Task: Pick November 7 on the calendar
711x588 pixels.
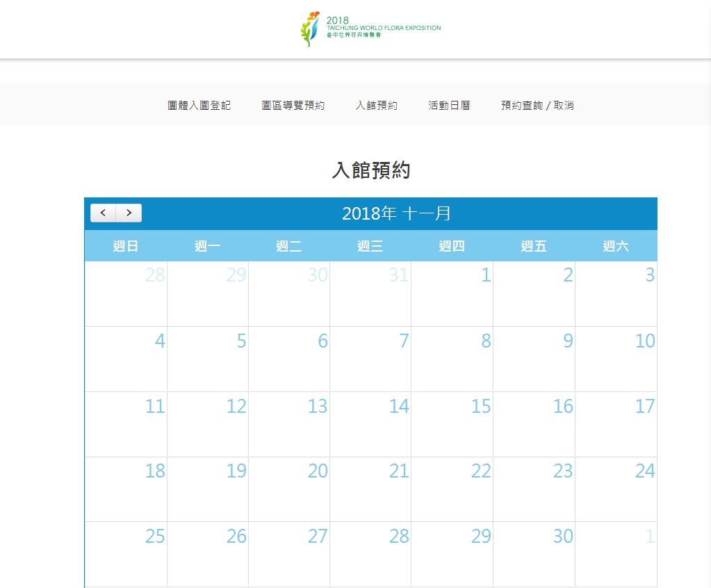Action: tap(370, 359)
